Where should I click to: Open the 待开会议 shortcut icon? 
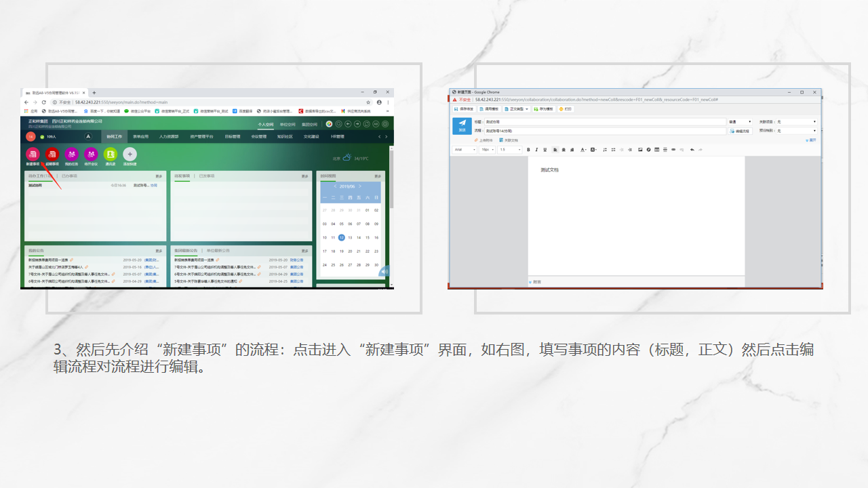click(91, 155)
